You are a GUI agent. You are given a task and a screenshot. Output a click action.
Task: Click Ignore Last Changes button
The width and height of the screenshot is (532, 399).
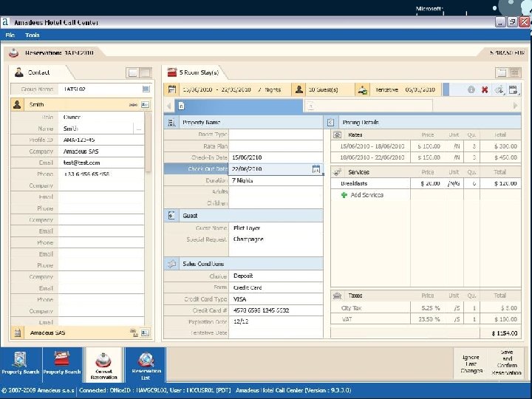coord(471,364)
